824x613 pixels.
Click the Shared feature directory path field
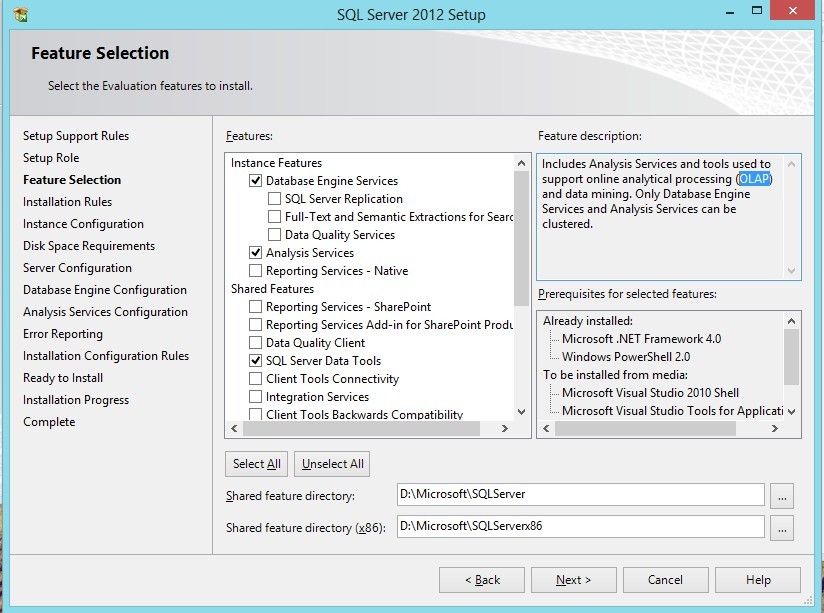click(581, 495)
